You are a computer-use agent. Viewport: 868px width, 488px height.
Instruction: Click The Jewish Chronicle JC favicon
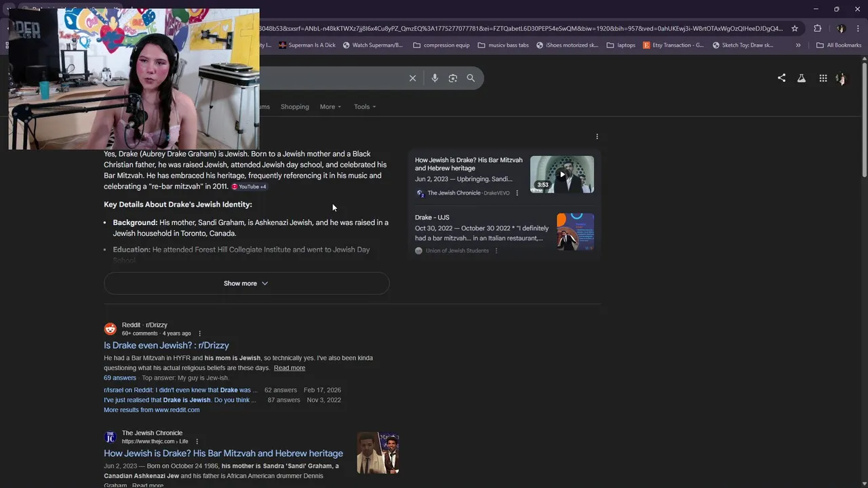[110, 437]
